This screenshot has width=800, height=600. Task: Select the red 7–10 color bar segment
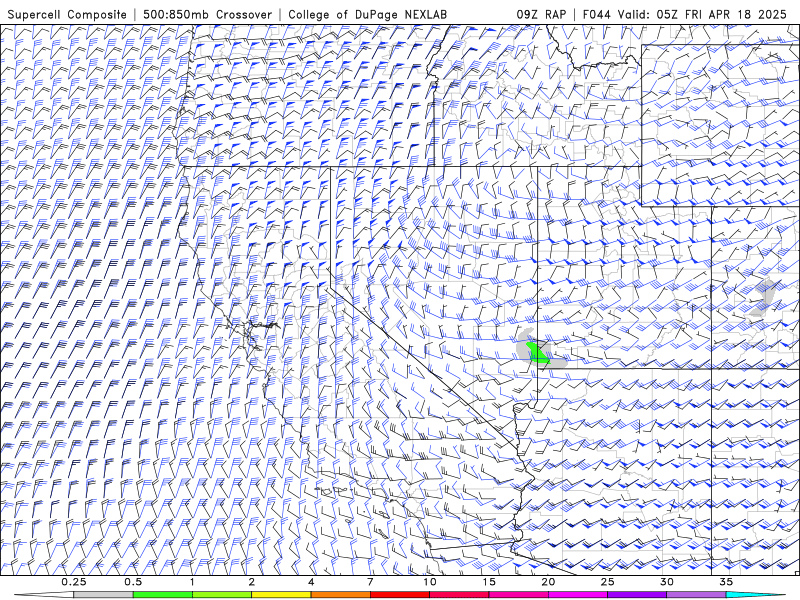click(400, 595)
